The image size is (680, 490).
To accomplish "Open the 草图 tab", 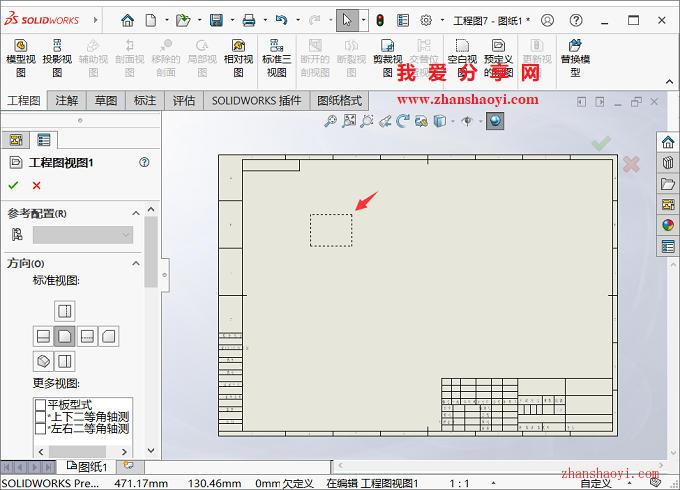I will 106,101.
